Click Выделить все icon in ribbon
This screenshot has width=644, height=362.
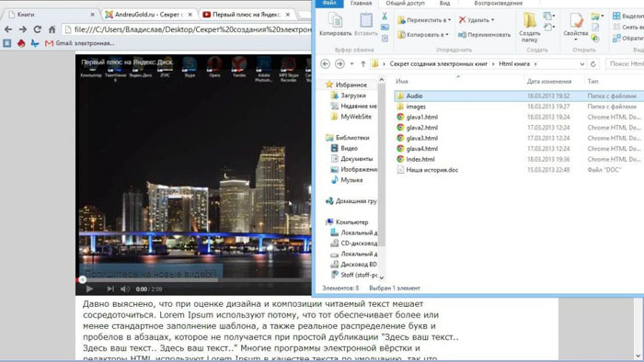point(616,16)
